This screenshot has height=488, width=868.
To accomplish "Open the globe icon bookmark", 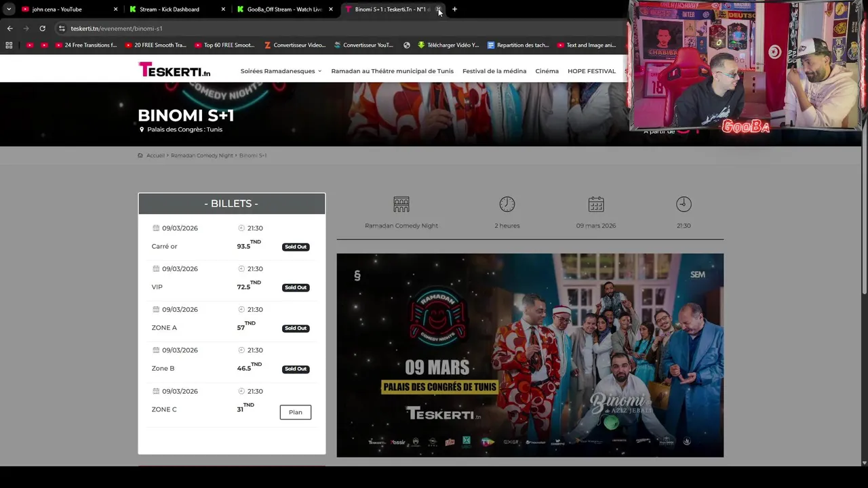I will point(407,45).
